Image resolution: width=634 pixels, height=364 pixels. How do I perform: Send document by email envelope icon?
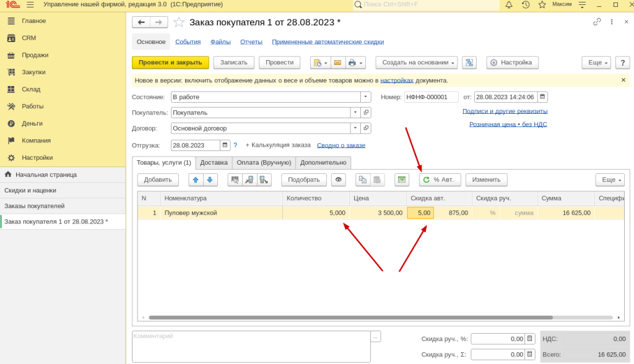click(x=337, y=63)
